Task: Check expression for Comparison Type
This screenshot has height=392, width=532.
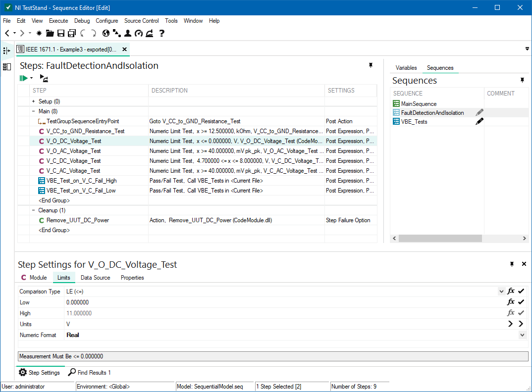Action: tap(522, 291)
